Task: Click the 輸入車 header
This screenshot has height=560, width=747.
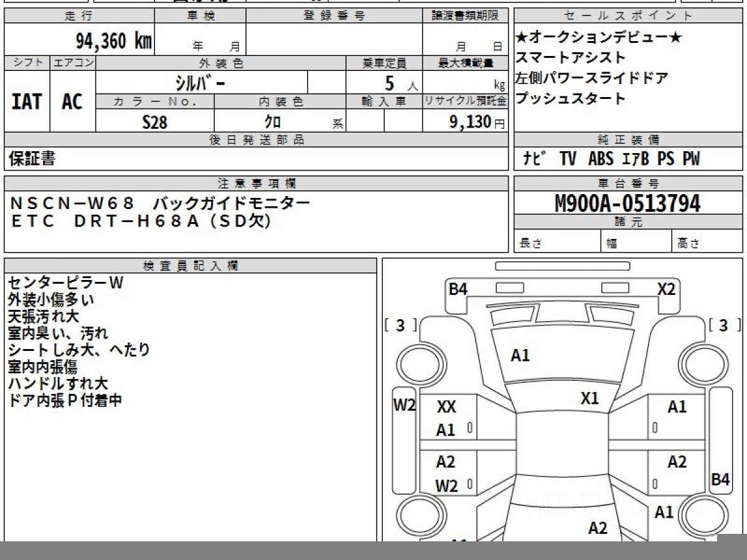Action: coord(384,101)
